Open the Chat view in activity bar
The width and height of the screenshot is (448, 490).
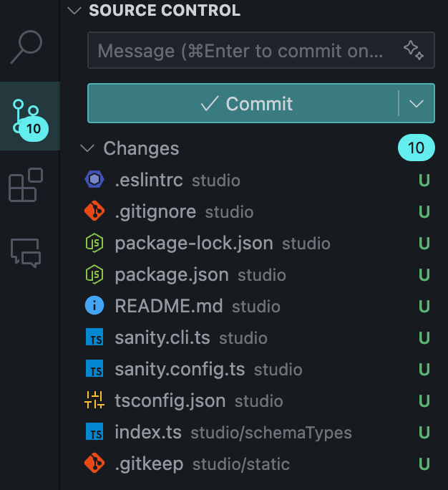[x=26, y=252]
